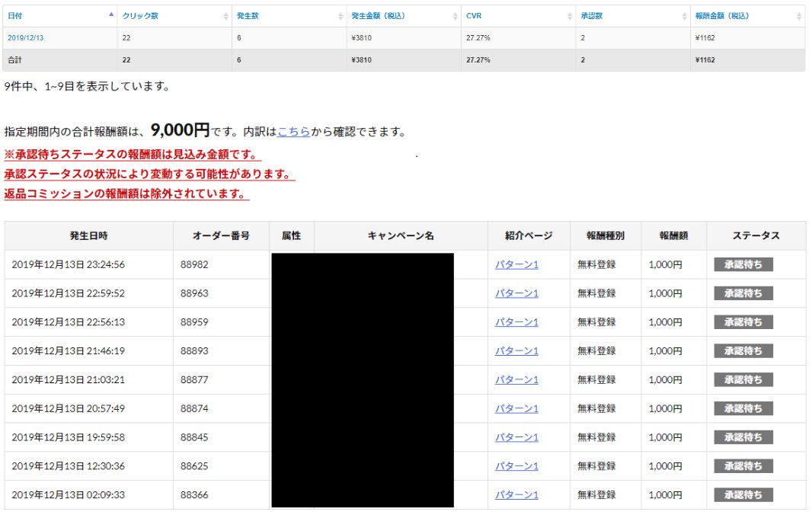Screen dimensions: 812x518
Task: Select order number 88893 cell
Action: (x=221, y=350)
